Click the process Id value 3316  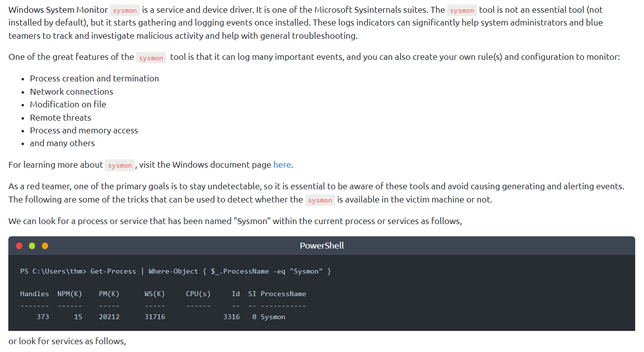pyautogui.click(x=231, y=317)
